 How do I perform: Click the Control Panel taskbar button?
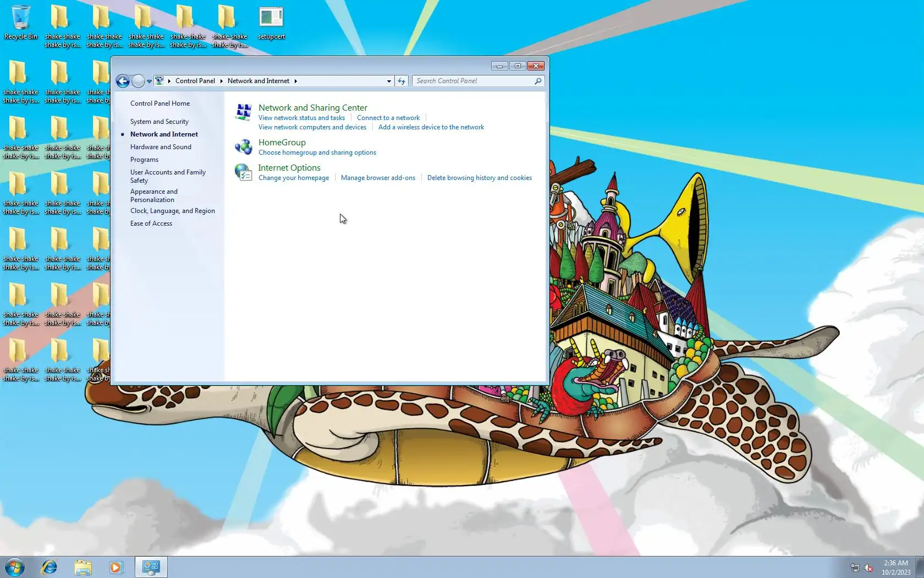[151, 567]
